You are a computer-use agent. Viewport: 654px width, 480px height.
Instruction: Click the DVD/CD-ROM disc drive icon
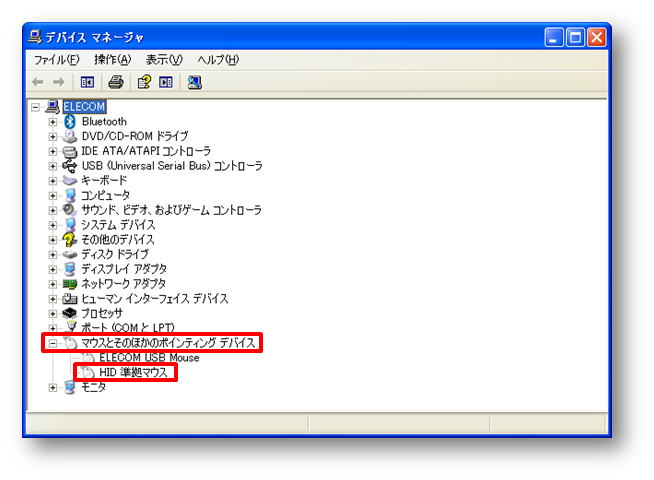pos(70,136)
